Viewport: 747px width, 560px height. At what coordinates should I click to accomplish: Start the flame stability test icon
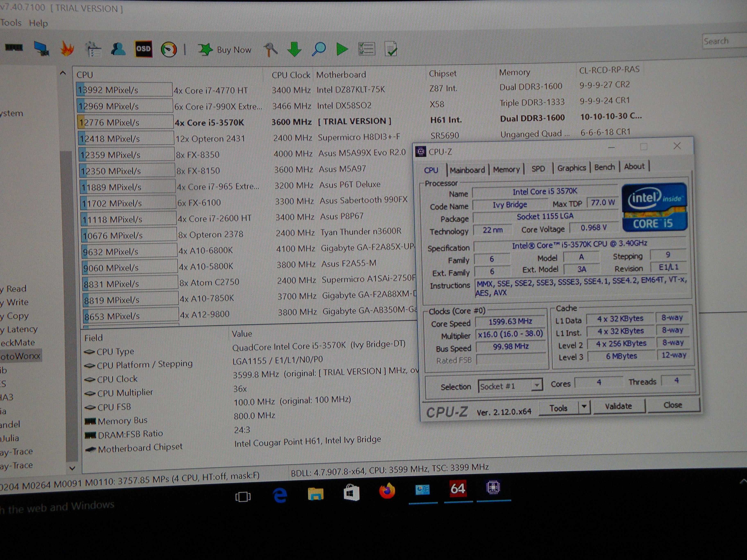(x=67, y=49)
